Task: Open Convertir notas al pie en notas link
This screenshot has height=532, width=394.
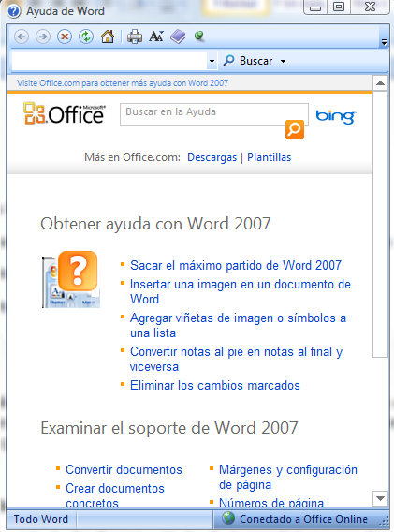Action: point(236,359)
